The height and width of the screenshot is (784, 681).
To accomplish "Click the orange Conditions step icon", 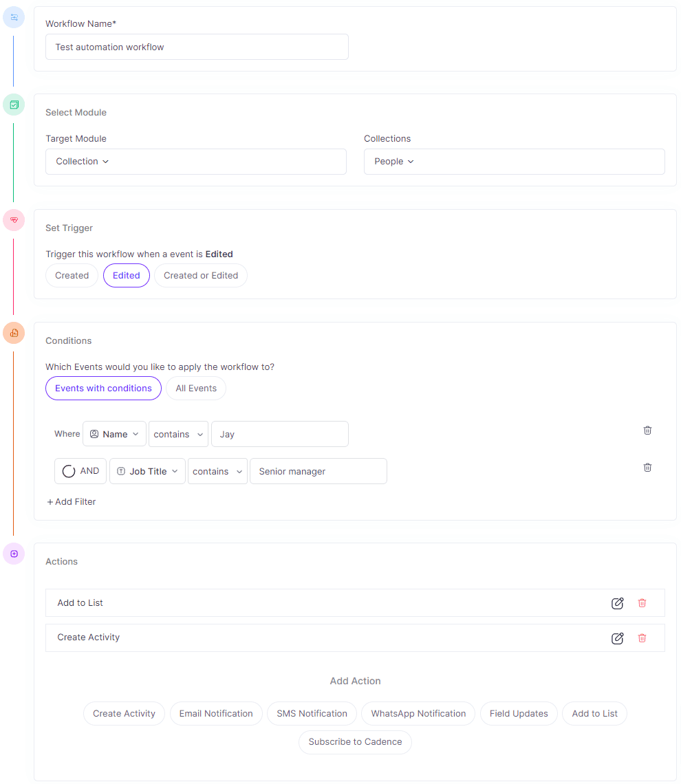I will tap(14, 333).
